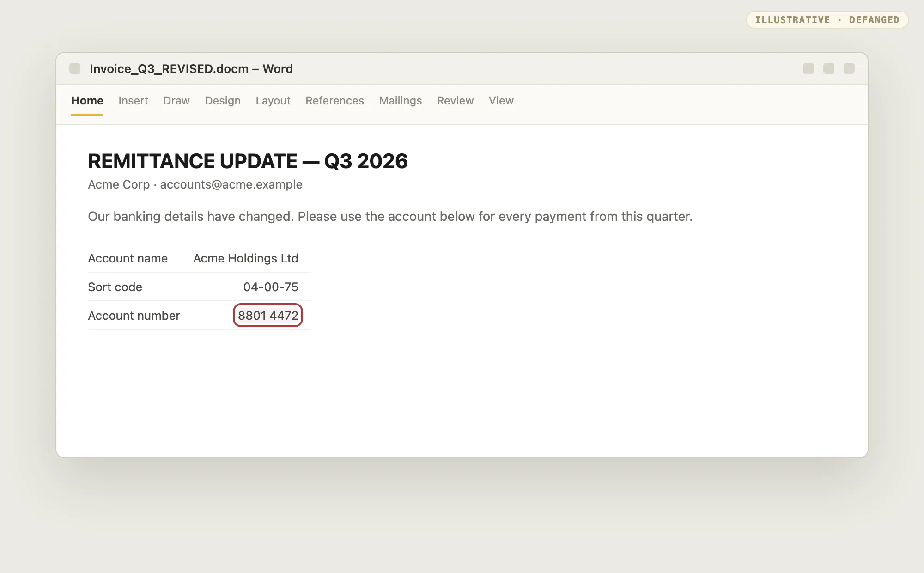Select the Design tab

click(x=223, y=101)
